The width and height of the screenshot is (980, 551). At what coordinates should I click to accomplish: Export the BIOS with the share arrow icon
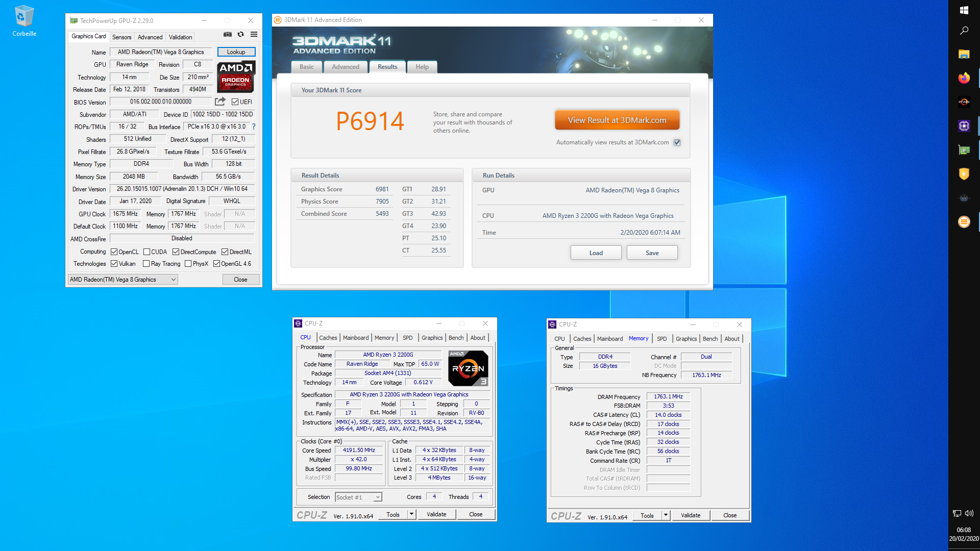coord(220,102)
